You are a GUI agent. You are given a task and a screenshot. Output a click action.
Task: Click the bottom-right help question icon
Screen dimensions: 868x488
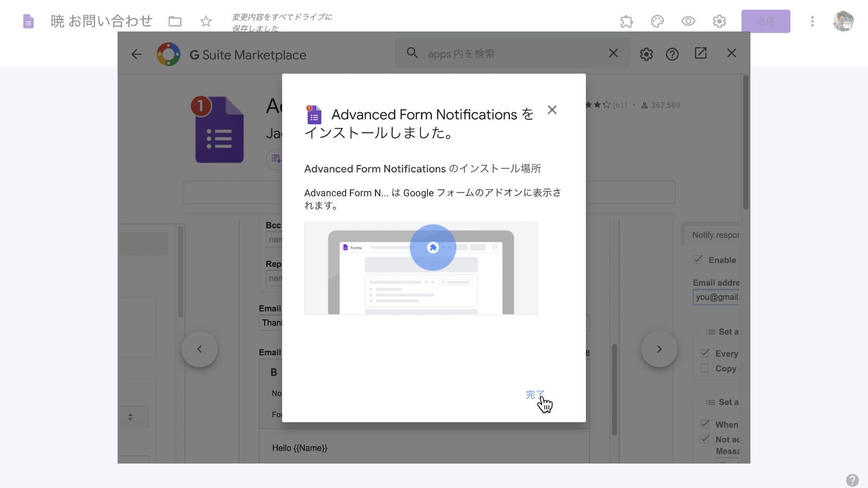852,480
